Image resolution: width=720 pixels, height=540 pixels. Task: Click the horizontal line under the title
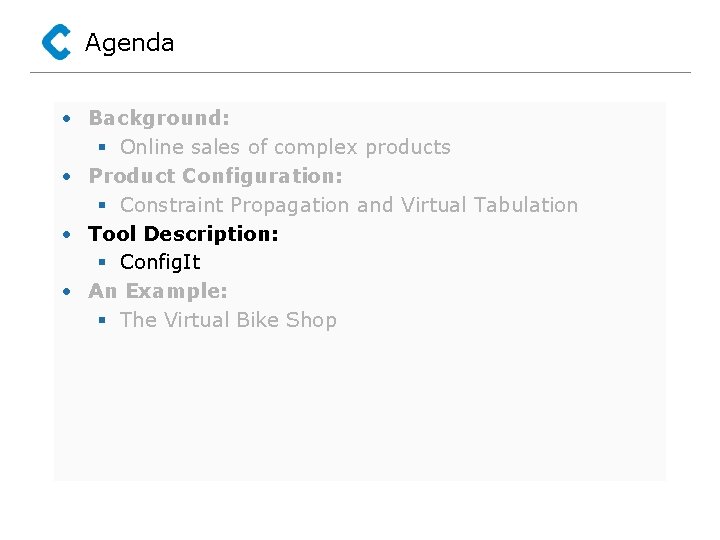pos(360,72)
